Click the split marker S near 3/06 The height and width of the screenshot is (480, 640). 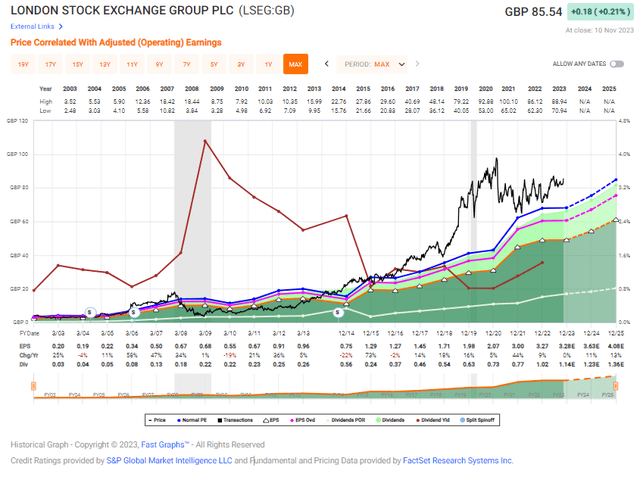134,313
